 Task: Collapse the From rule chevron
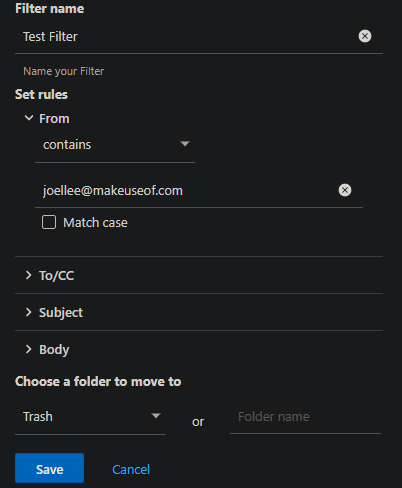29,118
